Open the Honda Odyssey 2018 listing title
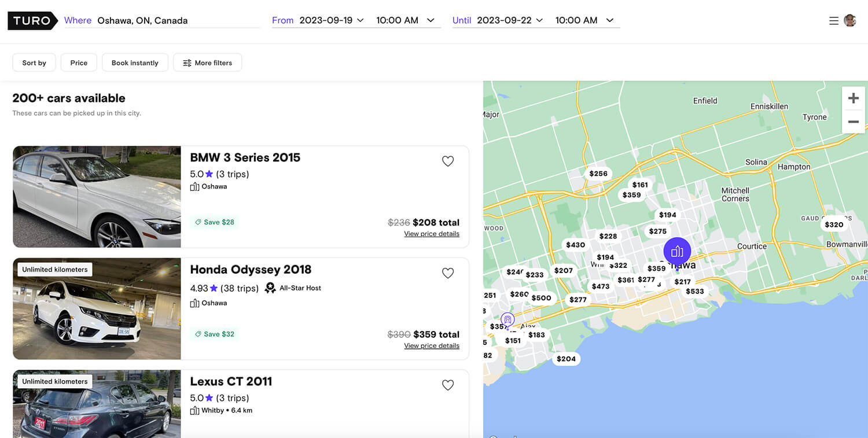 tap(251, 270)
